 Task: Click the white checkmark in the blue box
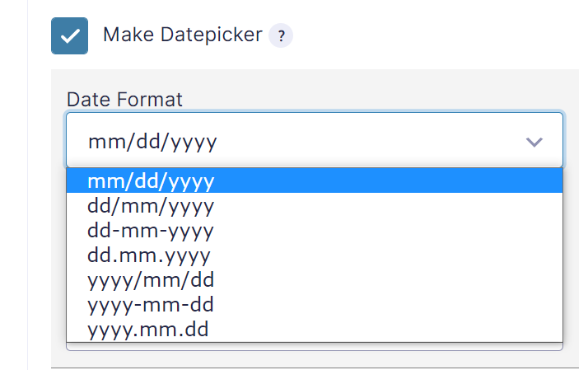pos(70,36)
